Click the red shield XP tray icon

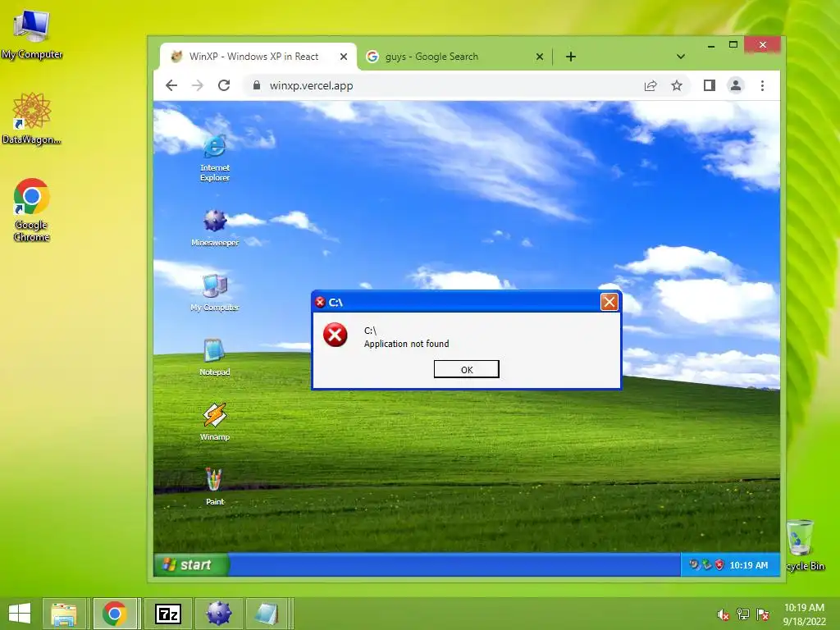[719, 564]
